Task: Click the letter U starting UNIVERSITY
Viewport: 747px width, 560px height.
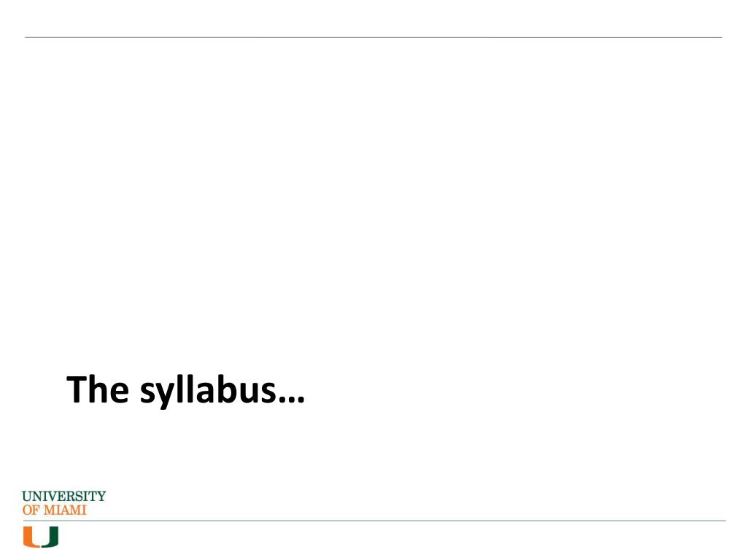Action: click(x=27, y=496)
